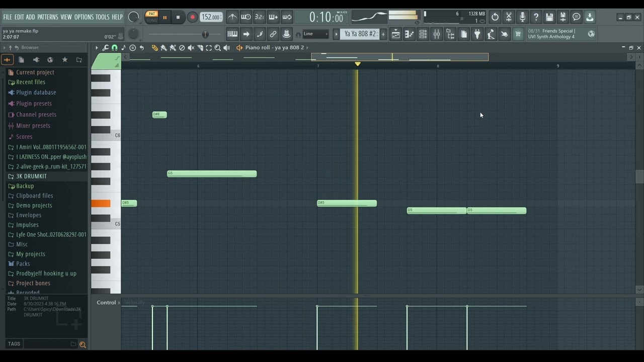644x362 pixels.
Task: Toggle the metronome button
Action: point(232,17)
